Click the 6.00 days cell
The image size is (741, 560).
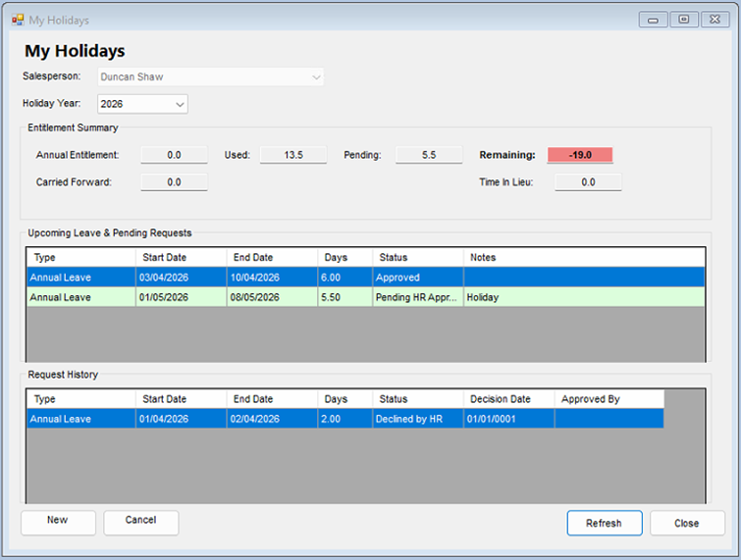[344, 278]
